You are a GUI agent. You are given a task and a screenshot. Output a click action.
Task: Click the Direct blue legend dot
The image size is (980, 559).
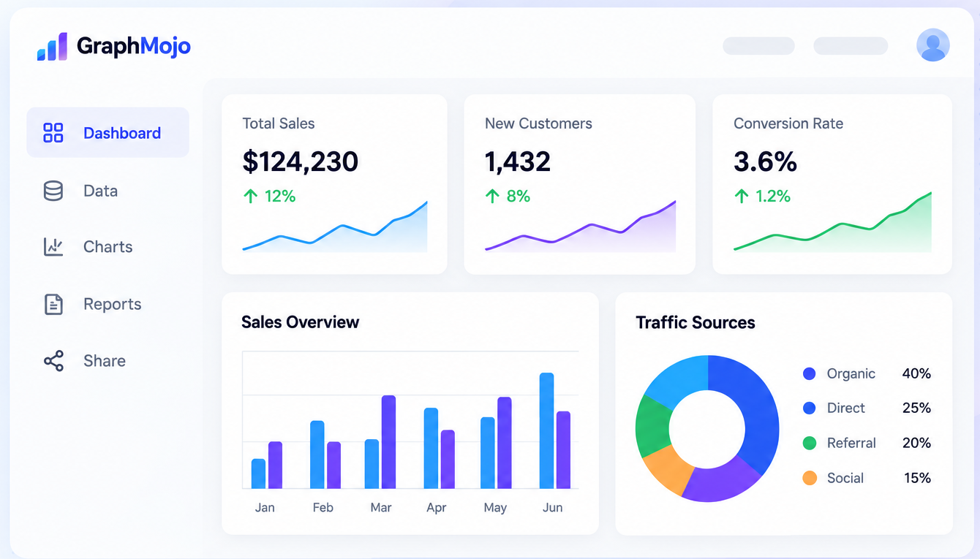809,408
